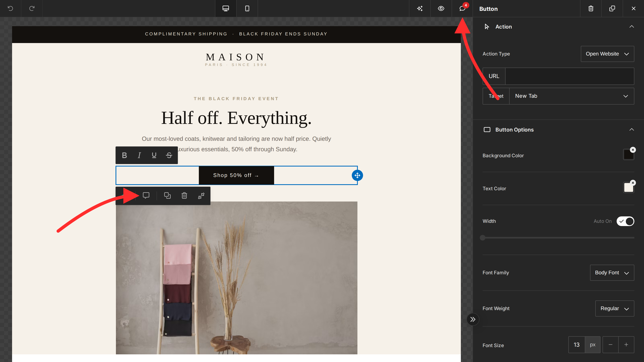Apply italic formatting
644x362 pixels.
[x=139, y=155]
